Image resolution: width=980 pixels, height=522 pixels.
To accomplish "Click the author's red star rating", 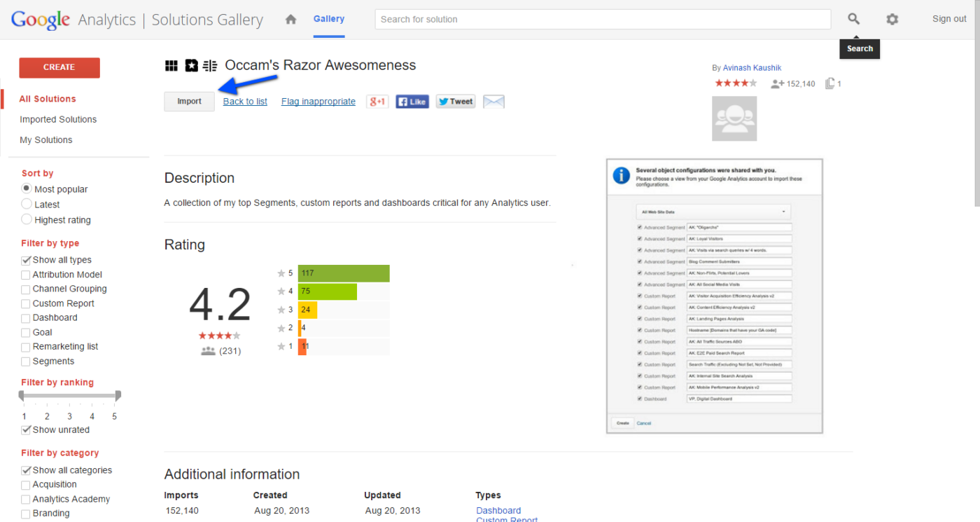I will tap(736, 83).
